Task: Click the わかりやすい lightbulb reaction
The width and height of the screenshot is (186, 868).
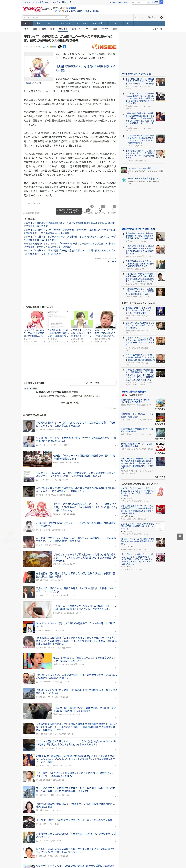Action: point(100,210)
